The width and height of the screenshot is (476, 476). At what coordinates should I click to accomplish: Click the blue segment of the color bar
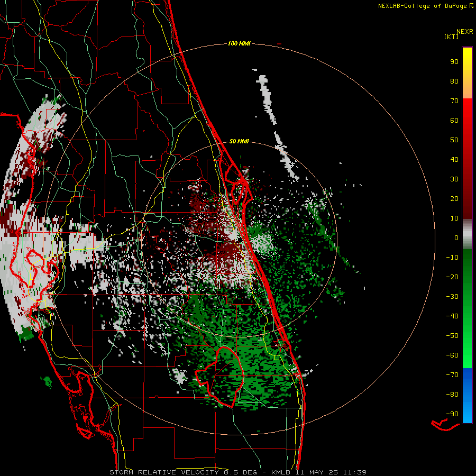[467, 396]
